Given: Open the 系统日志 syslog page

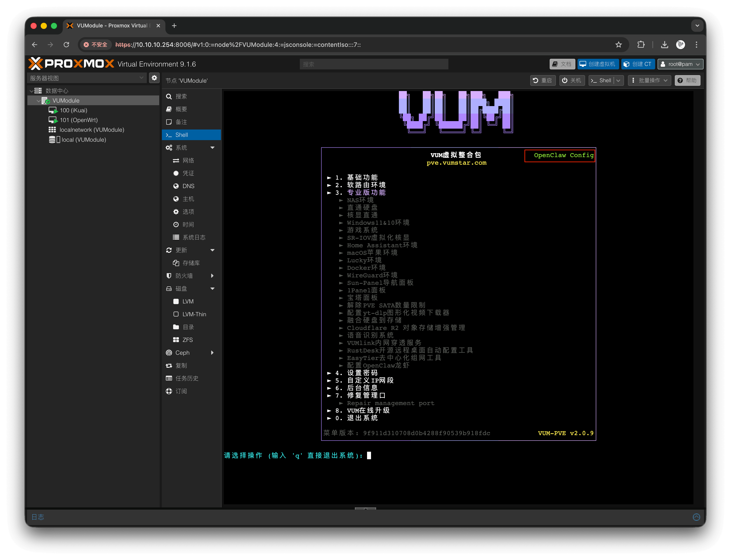Looking at the screenshot, I should 191,237.
